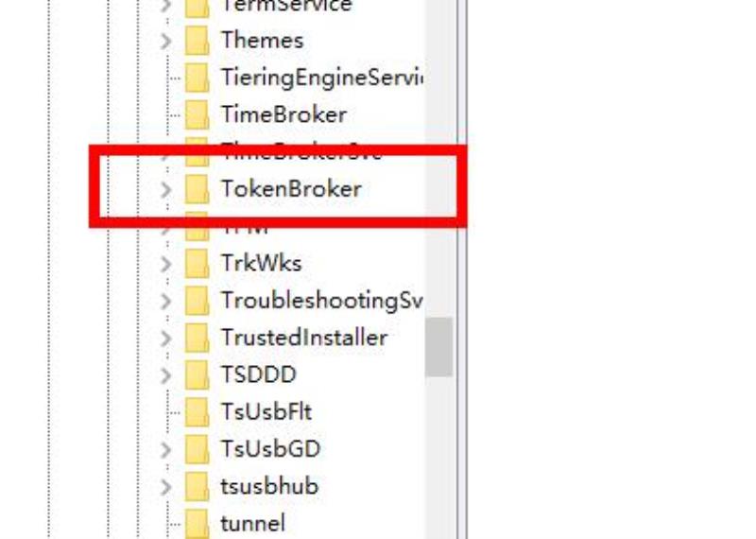
Task: Click the vertical scrollbar thumb
Action: [x=438, y=347]
